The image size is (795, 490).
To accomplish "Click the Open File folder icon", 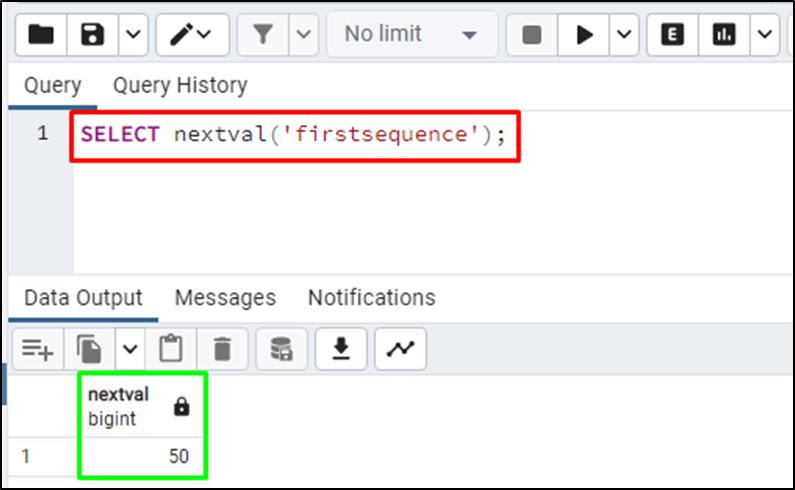I will 41,35.
